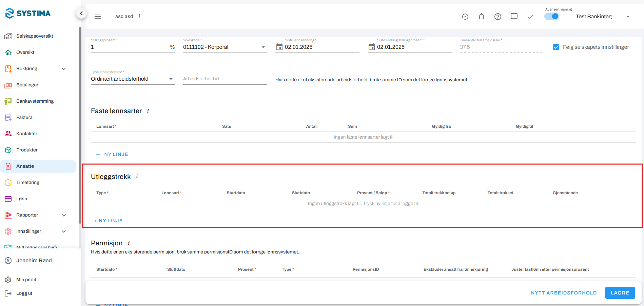Click the sidebar vertical scrollbar
This screenshot has height=306, width=644.
point(80,125)
